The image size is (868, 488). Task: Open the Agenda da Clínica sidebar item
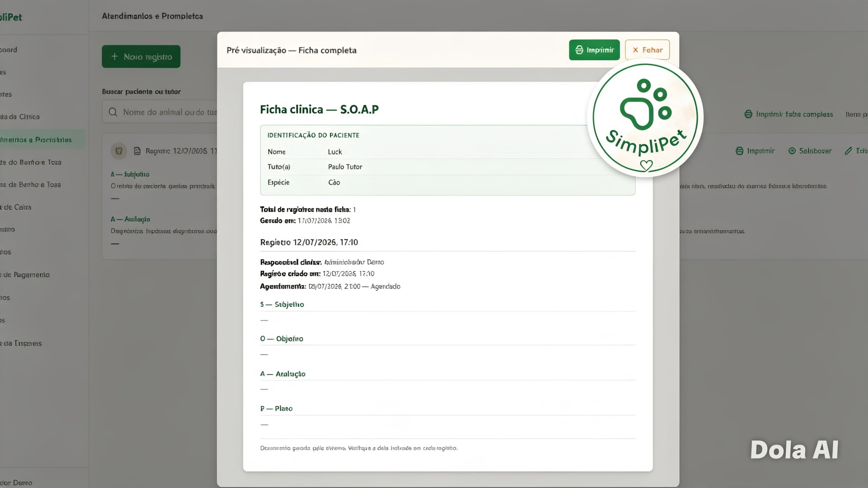[20, 117]
